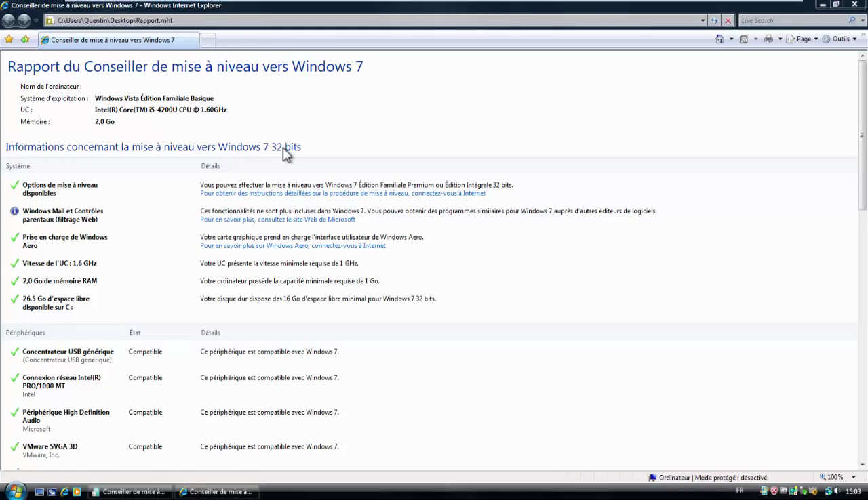Screen dimensions: 868x500
Task: Click the Windows Start orb
Action: (x=14, y=491)
